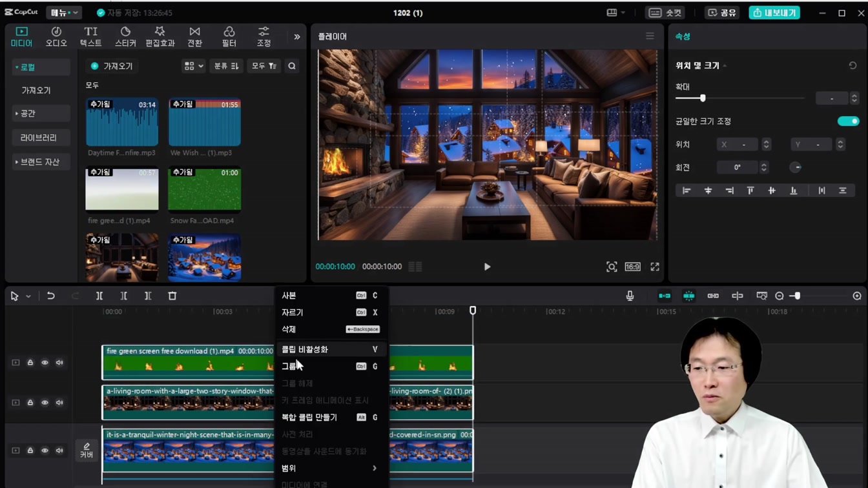This screenshot has width=868, height=488.
Task: Open the 전환 tab
Action: [x=194, y=37]
